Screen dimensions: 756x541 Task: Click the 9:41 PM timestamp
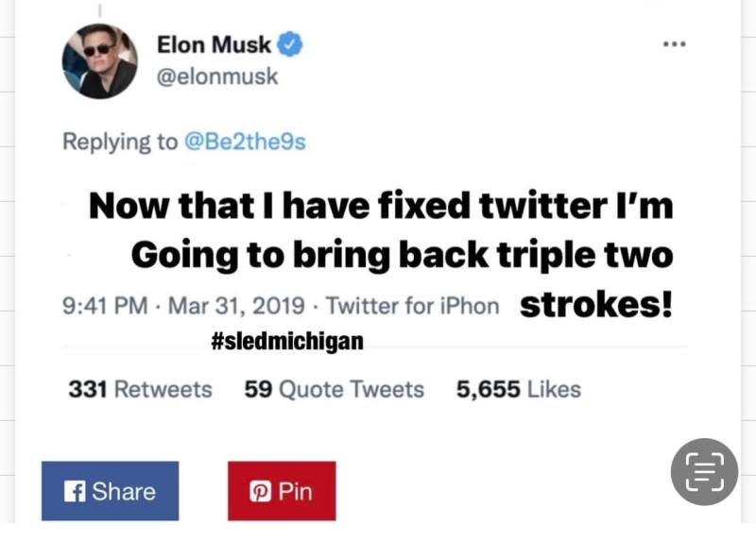[x=105, y=306]
